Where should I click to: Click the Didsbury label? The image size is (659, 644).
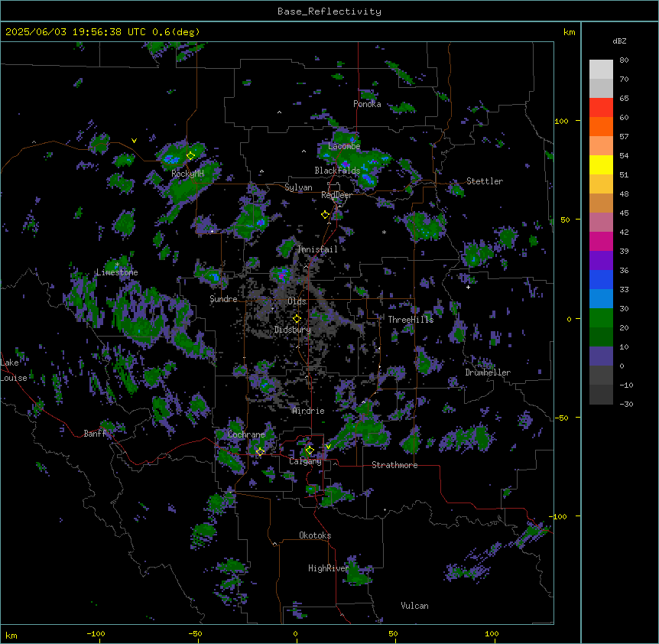click(x=293, y=330)
